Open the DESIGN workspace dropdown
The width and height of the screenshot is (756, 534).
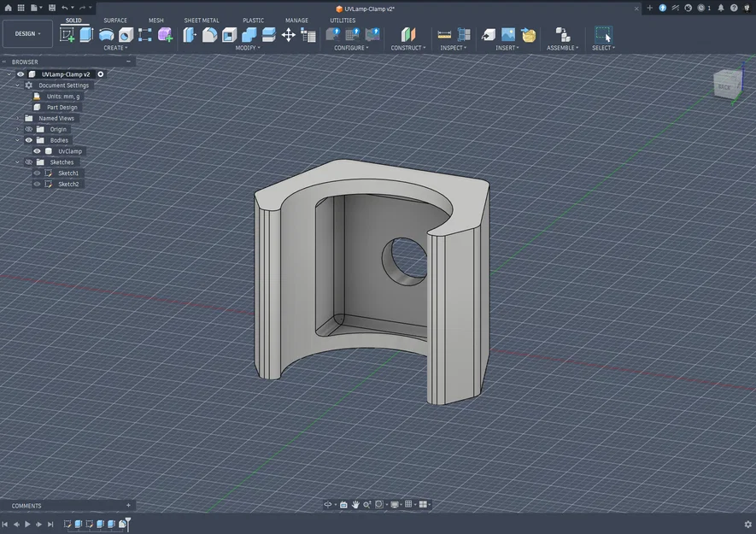click(x=27, y=34)
